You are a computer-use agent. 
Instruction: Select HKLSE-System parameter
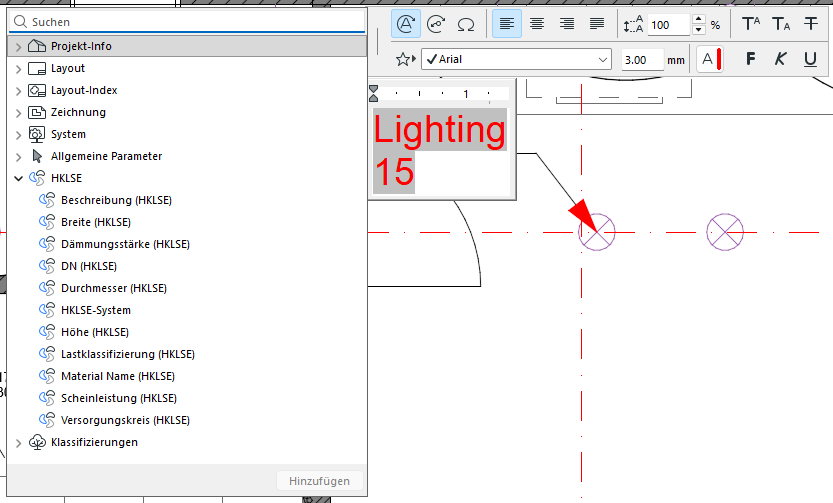(x=96, y=310)
